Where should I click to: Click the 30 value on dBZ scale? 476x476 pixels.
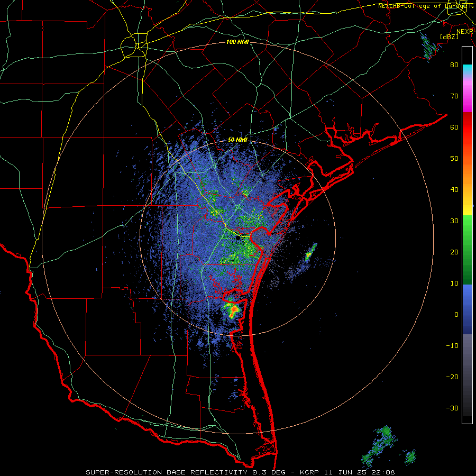point(454,221)
